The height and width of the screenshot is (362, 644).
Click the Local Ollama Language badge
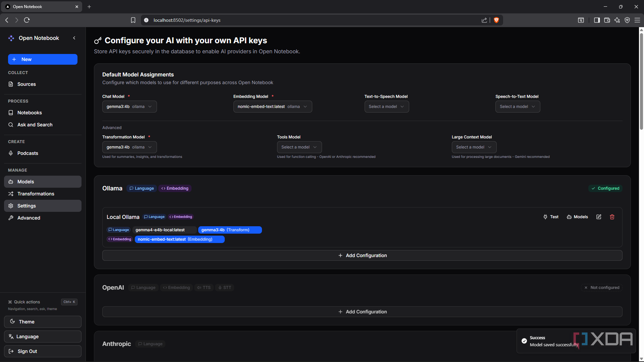pyautogui.click(x=154, y=217)
